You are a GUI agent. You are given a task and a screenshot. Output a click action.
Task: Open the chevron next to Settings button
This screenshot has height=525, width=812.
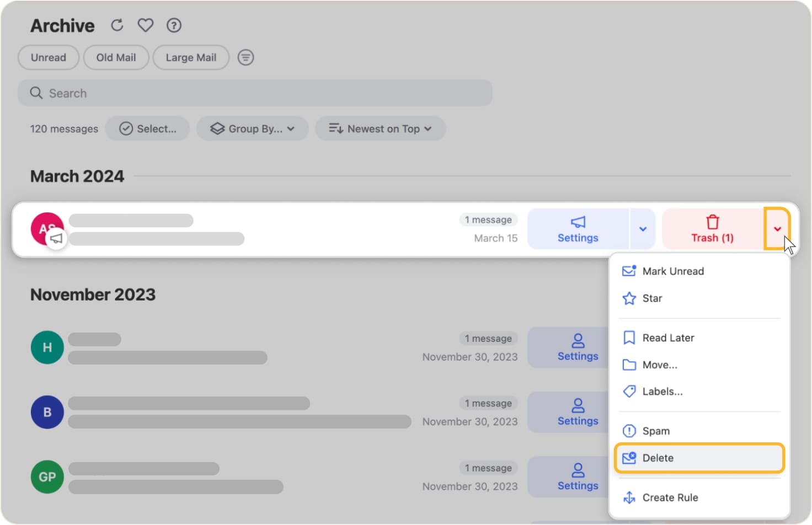(642, 228)
